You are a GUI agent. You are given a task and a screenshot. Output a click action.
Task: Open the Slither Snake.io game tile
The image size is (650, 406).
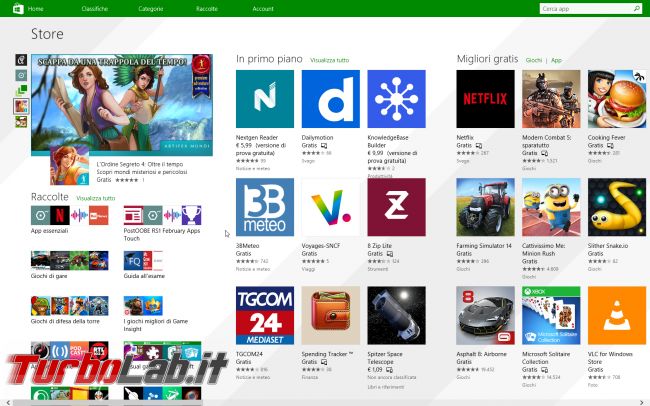click(x=616, y=207)
